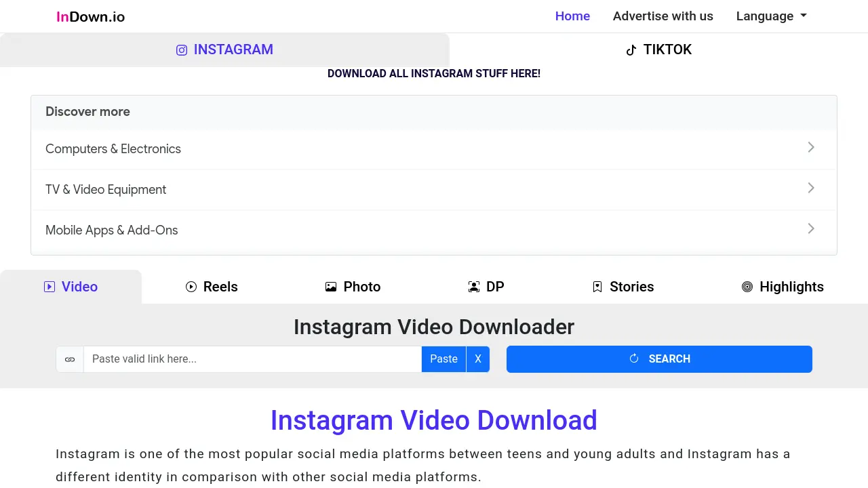This screenshot has height=488, width=868.
Task: Switch to the TIKTOK tab
Action: click(x=658, y=50)
